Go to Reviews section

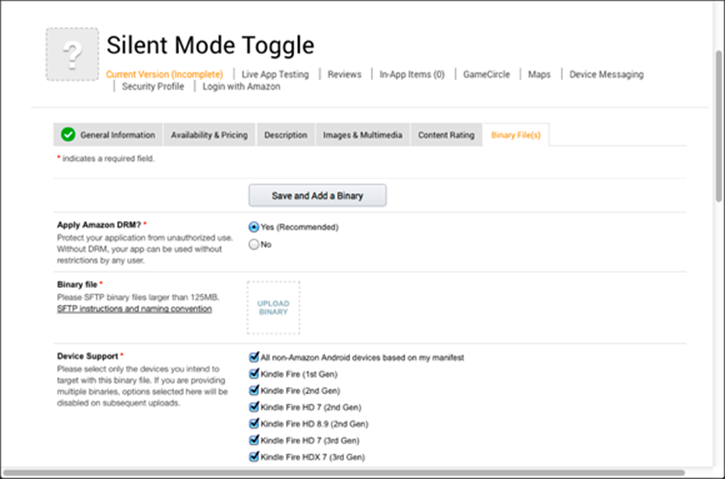344,74
